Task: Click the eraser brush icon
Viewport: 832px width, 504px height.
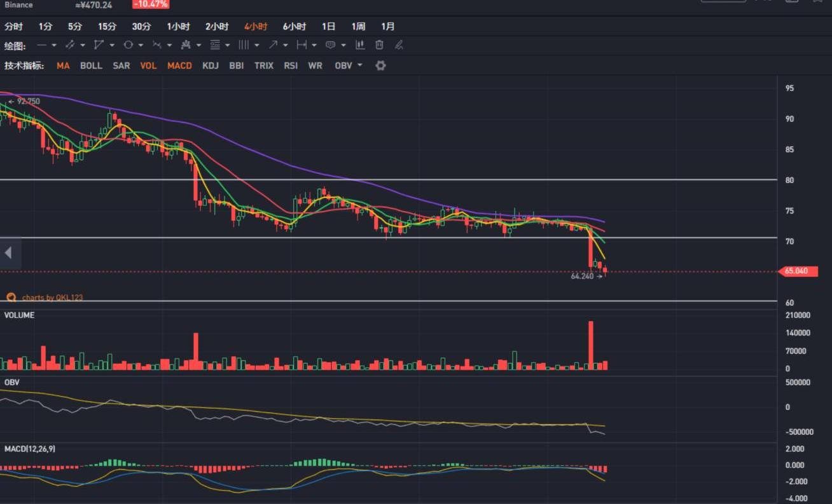Action: click(x=399, y=45)
